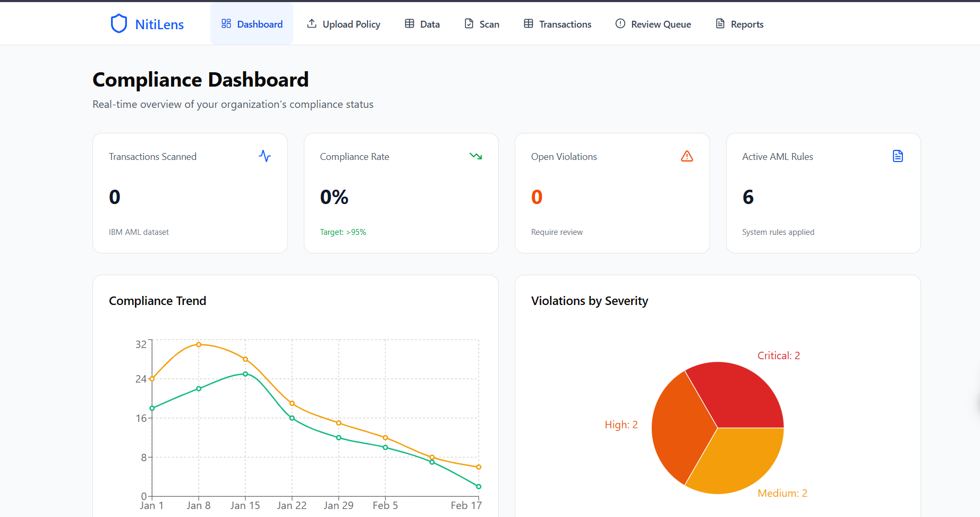Click the trending-down arrow icon in Compliance Rate

475,156
